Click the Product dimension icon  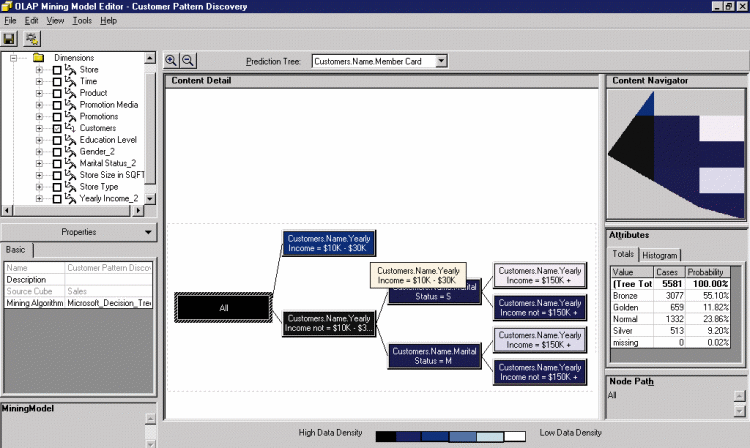[70, 93]
